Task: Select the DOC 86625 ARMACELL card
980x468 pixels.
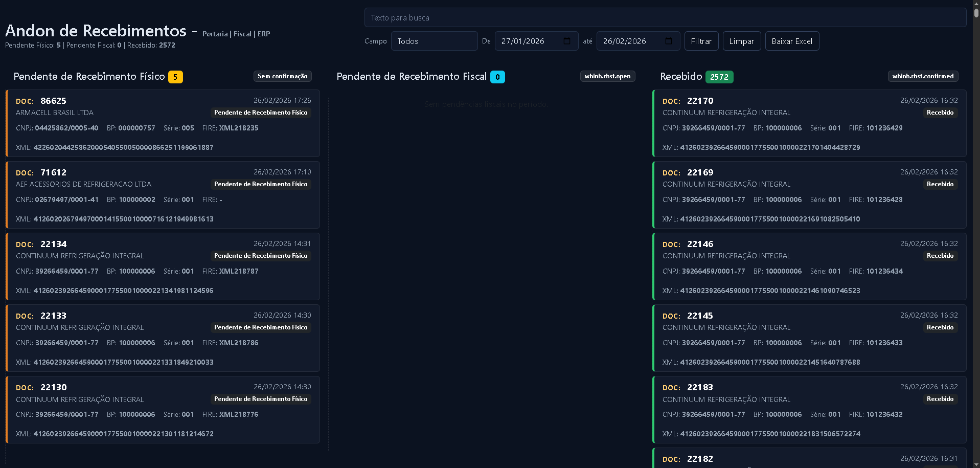Action: [x=163, y=123]
